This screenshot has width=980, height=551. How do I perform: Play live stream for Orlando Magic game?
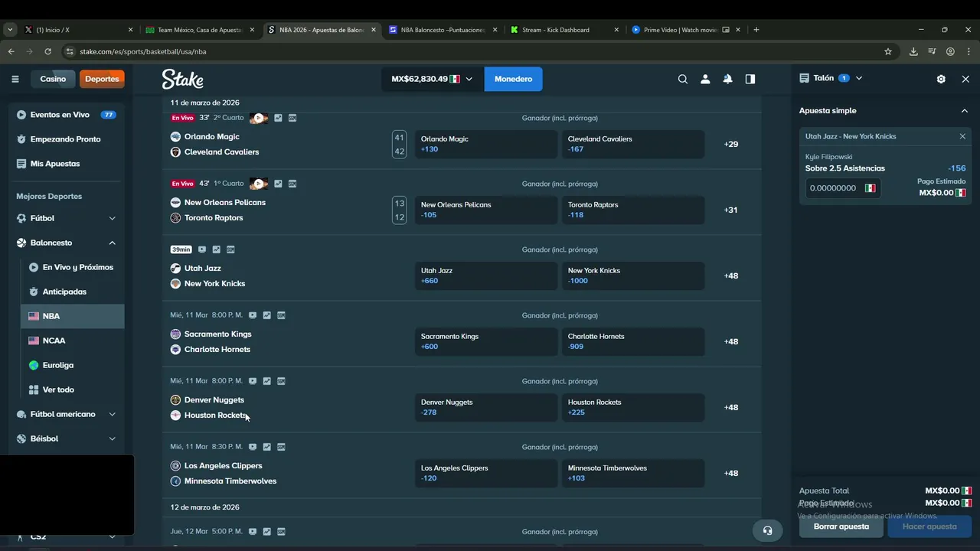tap(259, 118)
